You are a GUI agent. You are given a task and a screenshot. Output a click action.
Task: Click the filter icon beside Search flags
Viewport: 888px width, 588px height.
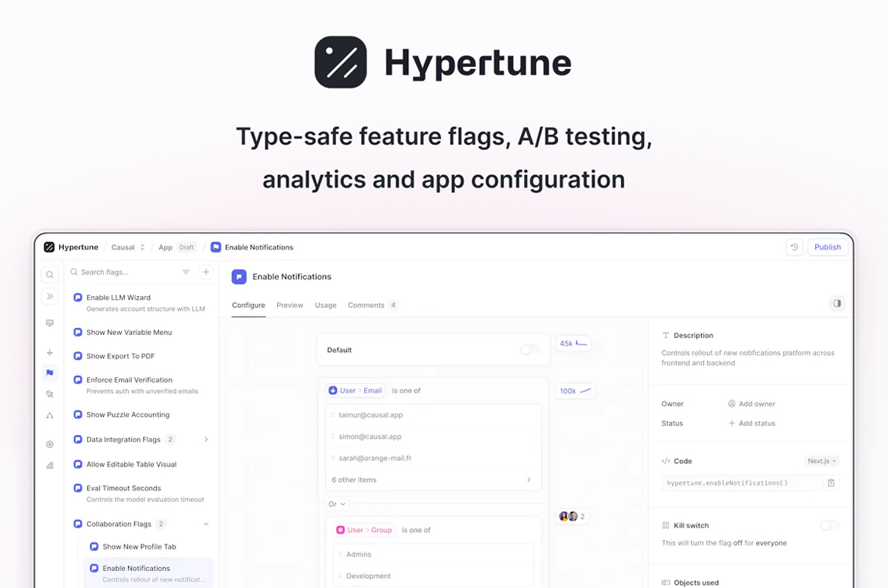point(186,272)
